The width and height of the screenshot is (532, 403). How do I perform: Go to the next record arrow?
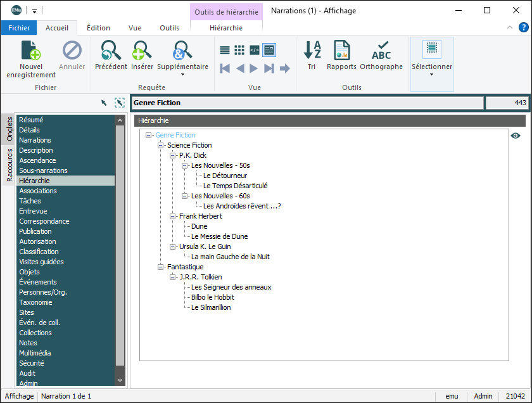coord(254,68)
